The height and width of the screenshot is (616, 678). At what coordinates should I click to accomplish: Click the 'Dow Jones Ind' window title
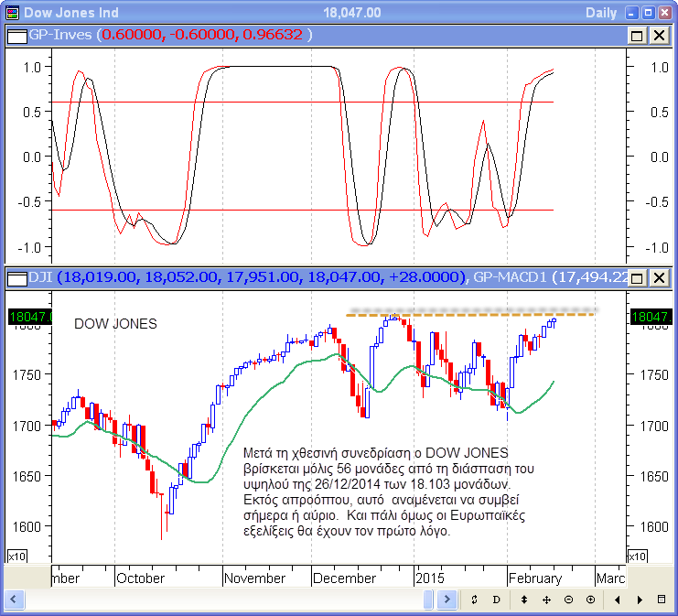pyautogui.click(x=71, y=13)
